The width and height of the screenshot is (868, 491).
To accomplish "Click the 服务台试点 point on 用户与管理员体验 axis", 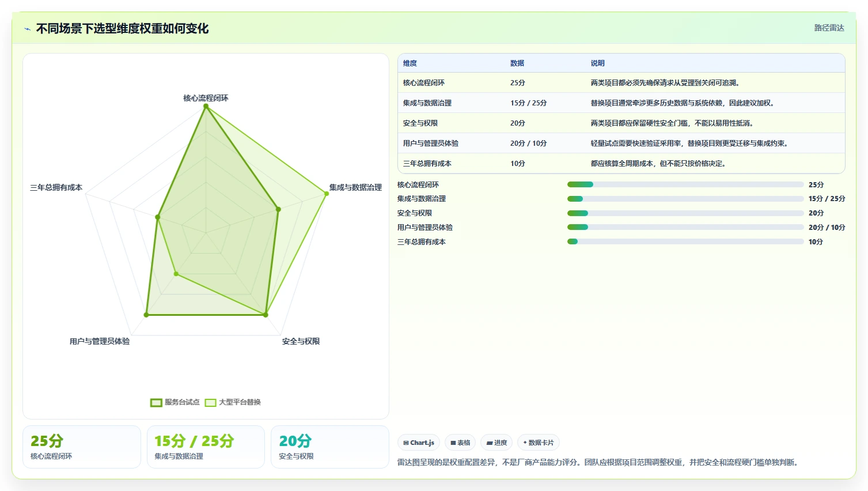I will [146, 315].
